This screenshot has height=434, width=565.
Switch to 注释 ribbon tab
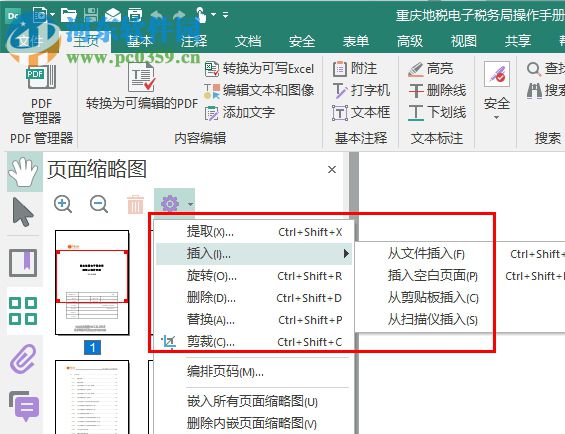(x=194, y=41)
